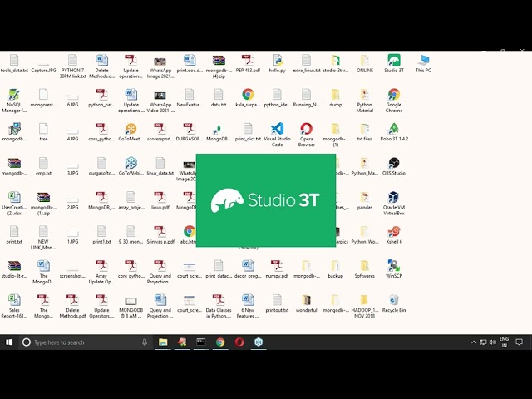Select the Opera Browser desktop shortcut

point(306,135)
